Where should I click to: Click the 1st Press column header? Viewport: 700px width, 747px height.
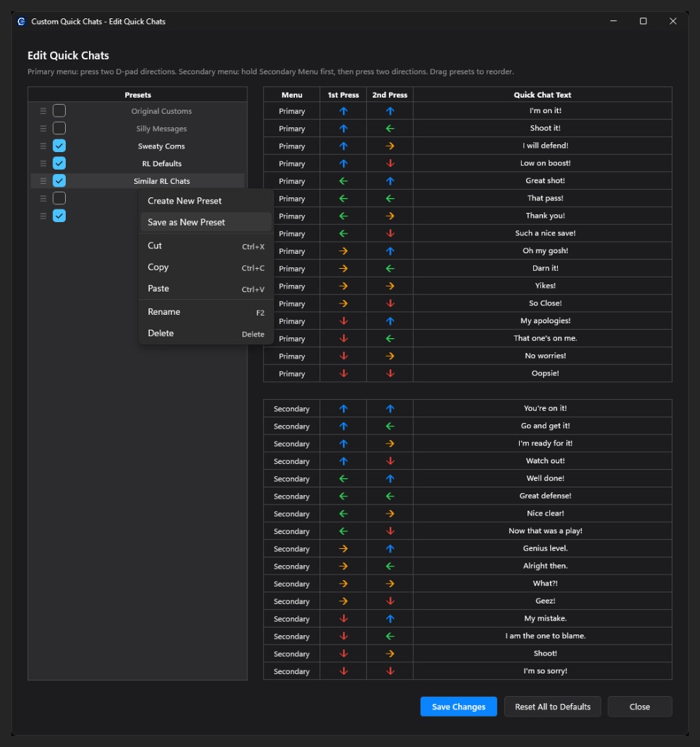(344, 95)
